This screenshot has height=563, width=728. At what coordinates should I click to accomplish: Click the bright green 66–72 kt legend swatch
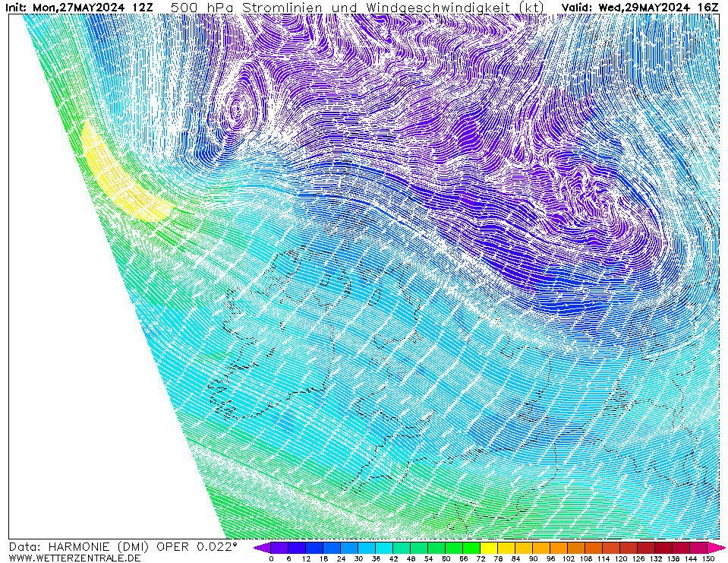coord(472,548)
